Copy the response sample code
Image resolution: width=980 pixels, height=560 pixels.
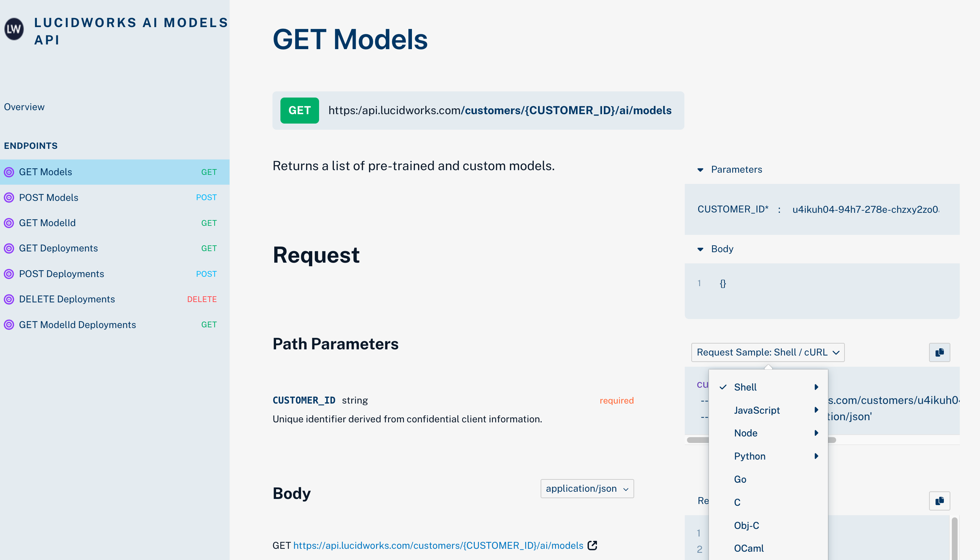click(x=939, y=501)
